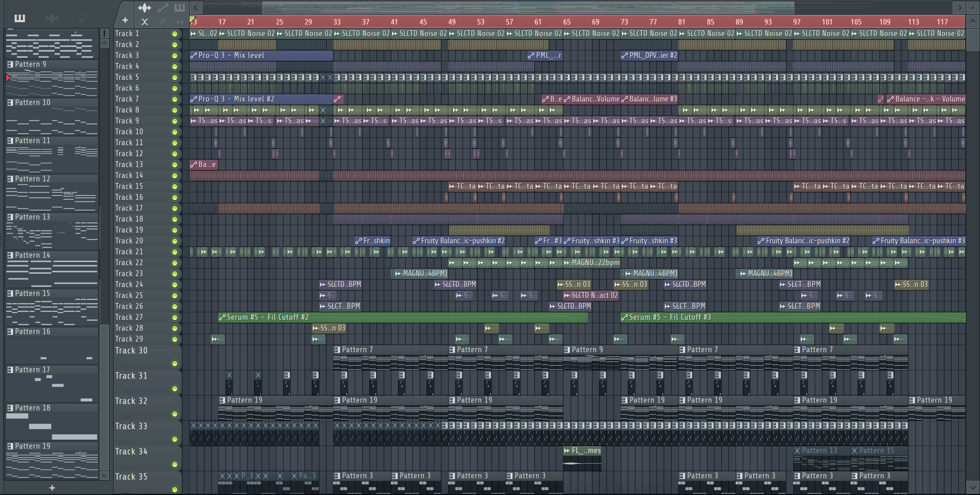Select the Track 17 header

point(148,209)
